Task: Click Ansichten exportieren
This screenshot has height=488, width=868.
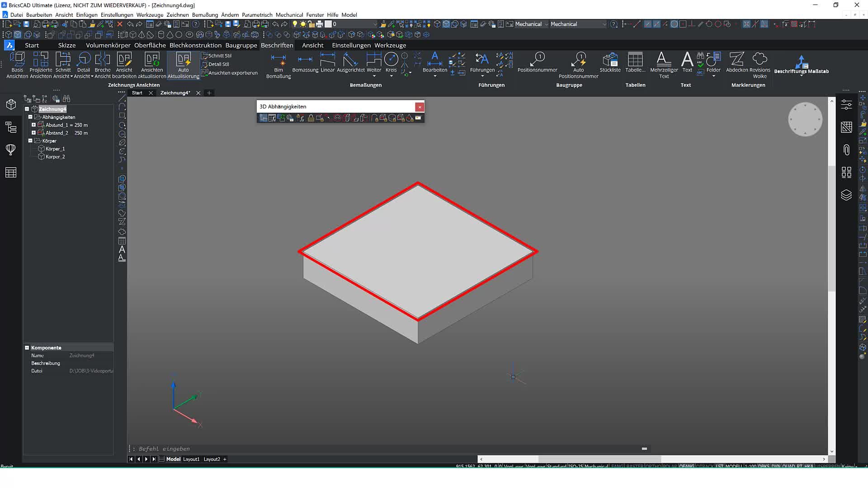Action: tap(230, 73)
